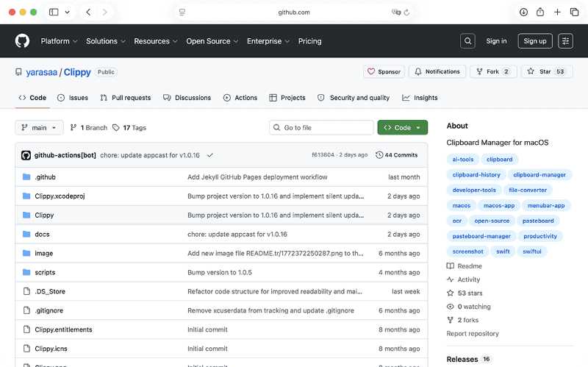
Task: Click the Go to file search field
Action: coord(321,127)
